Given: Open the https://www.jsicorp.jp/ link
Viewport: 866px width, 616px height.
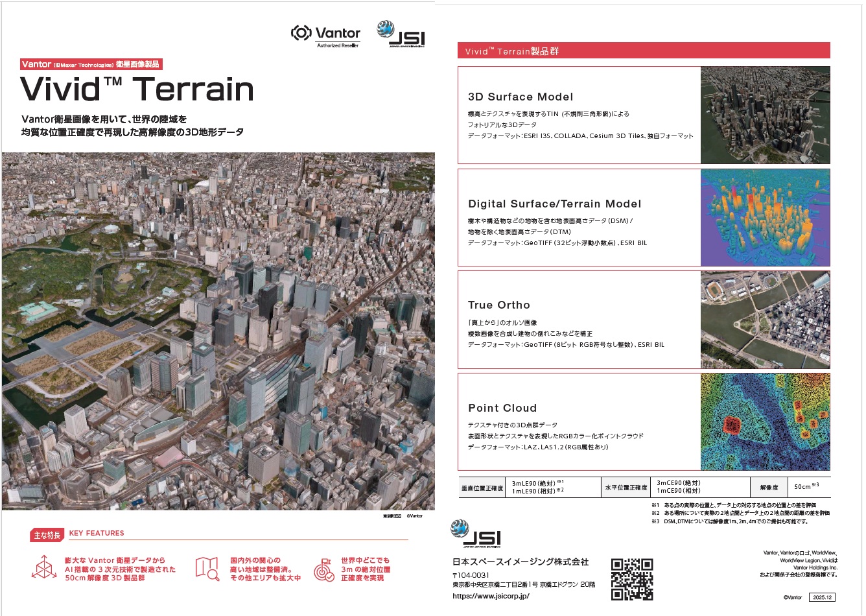Looking at the screenshot, I should [491, 596].
